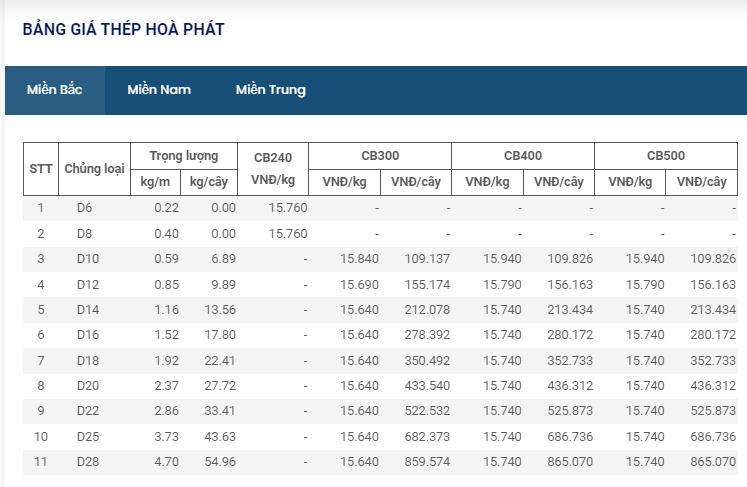Click the CB500 group header

coord(665,156)
